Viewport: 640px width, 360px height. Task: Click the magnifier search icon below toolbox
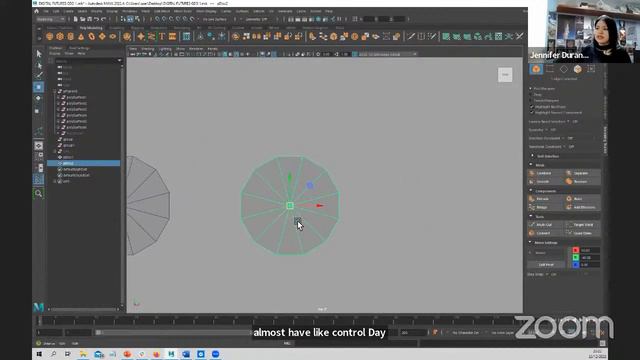(38, 193)
